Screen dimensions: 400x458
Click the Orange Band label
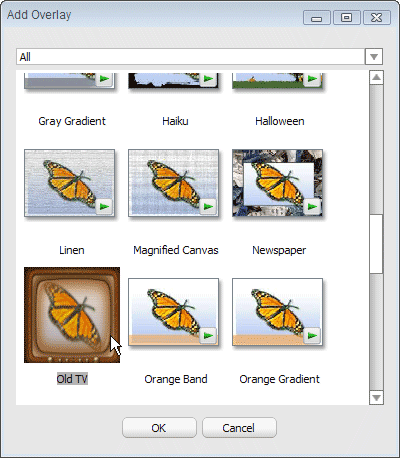point(176,379)
